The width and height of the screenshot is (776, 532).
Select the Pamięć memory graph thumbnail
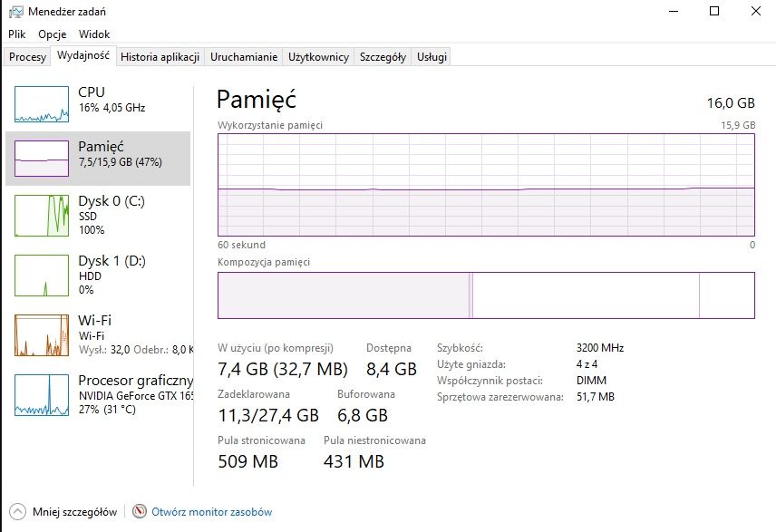pyautogui.click(x=42, y=158)
